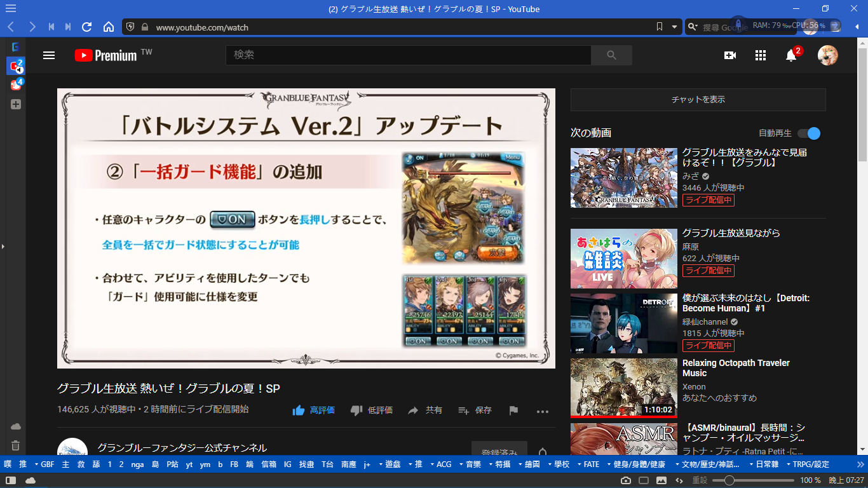
Task: Open search engine selector dropdown
Action: (693, 27)
